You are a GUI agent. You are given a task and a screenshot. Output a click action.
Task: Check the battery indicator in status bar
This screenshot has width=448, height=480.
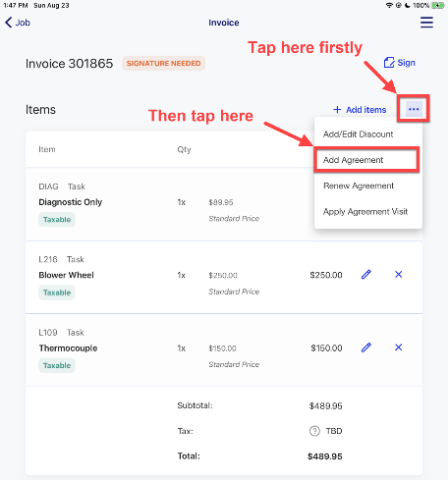pos(438,5)
